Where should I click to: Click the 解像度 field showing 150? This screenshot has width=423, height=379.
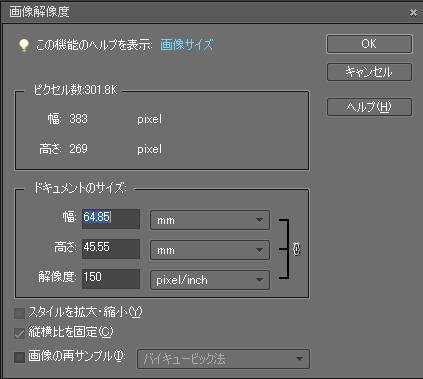pos(111,279)
